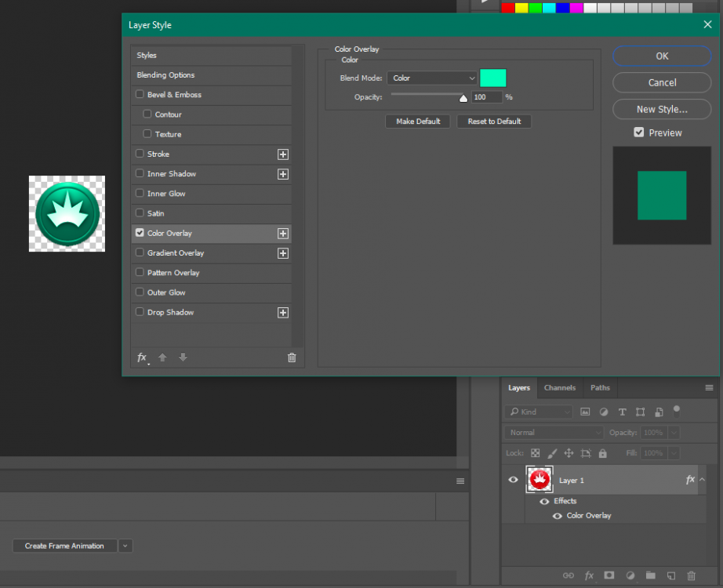The width and height of the screenshot is (723, 588).
Task: Add another Stroke effect with plus icon
Action: (282, 154)
